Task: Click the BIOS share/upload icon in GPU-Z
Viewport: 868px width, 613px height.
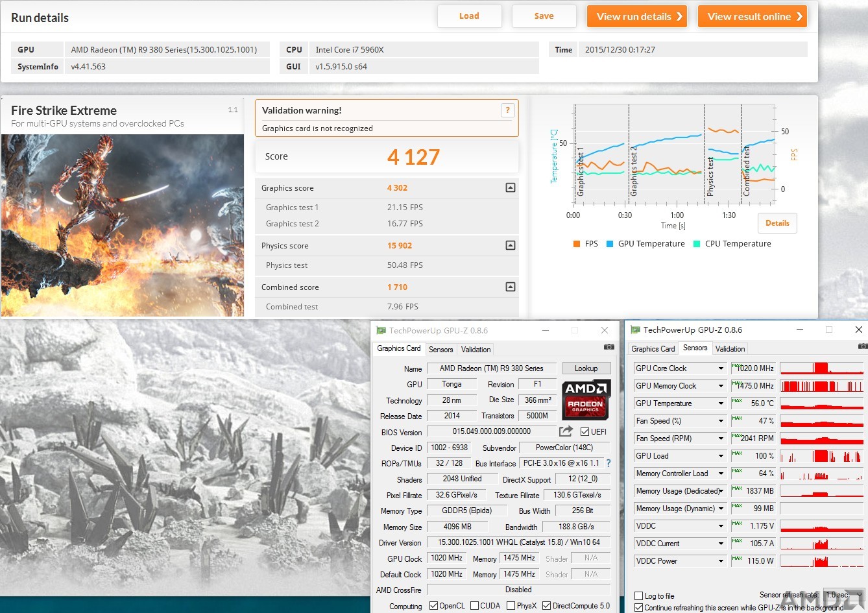Action: [566, 431]
